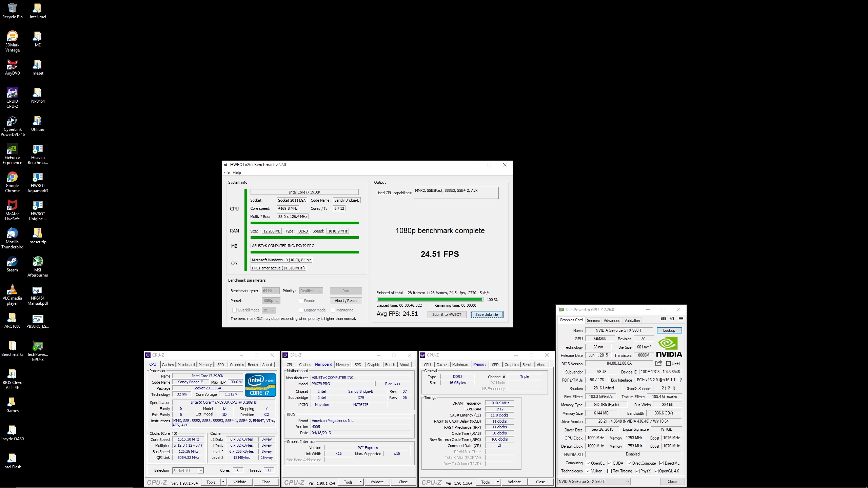Open Preset 1080p dropdown
Image resolution: width=868 pixels, height=488 pixels.
pyautogui.click(x=271, y=301)
